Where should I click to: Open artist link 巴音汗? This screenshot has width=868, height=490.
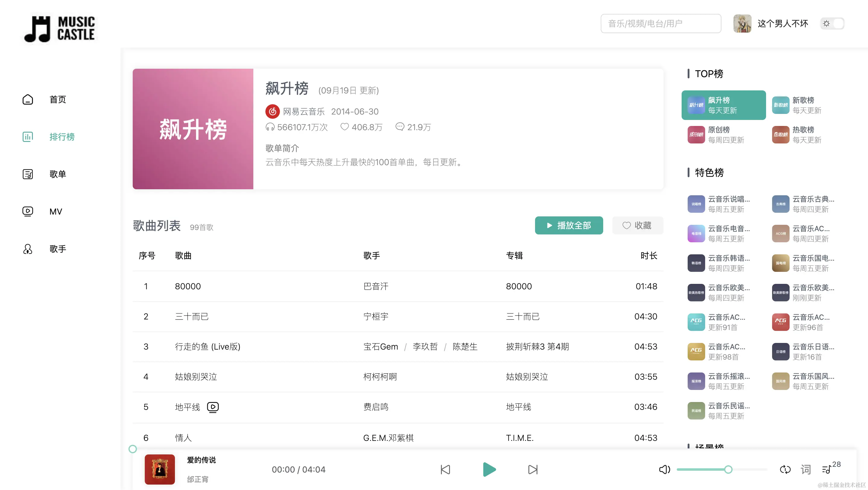(376, 286)
